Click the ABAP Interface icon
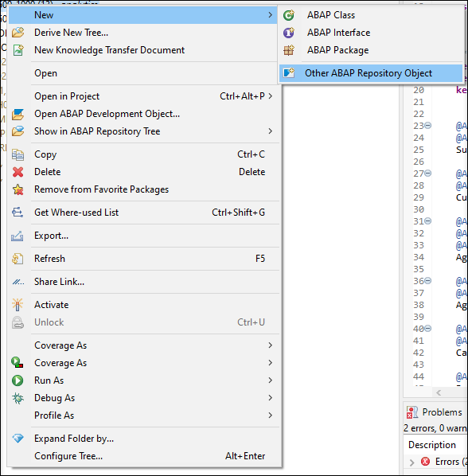 (289, 33)
